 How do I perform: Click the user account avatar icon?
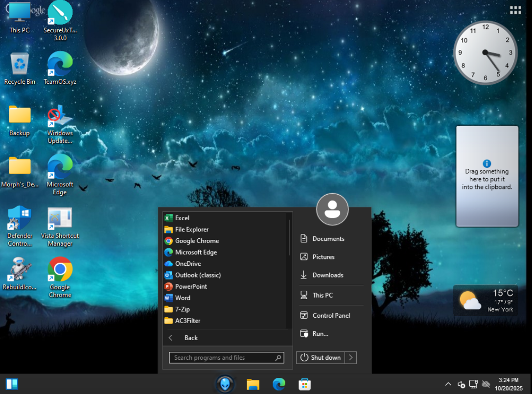(332, 209)
